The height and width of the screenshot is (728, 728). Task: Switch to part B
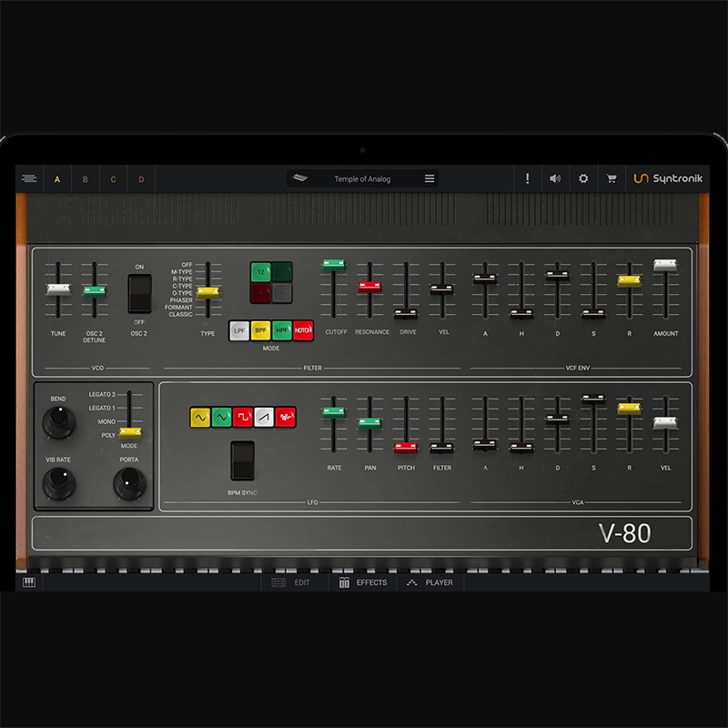coord(86,179)
